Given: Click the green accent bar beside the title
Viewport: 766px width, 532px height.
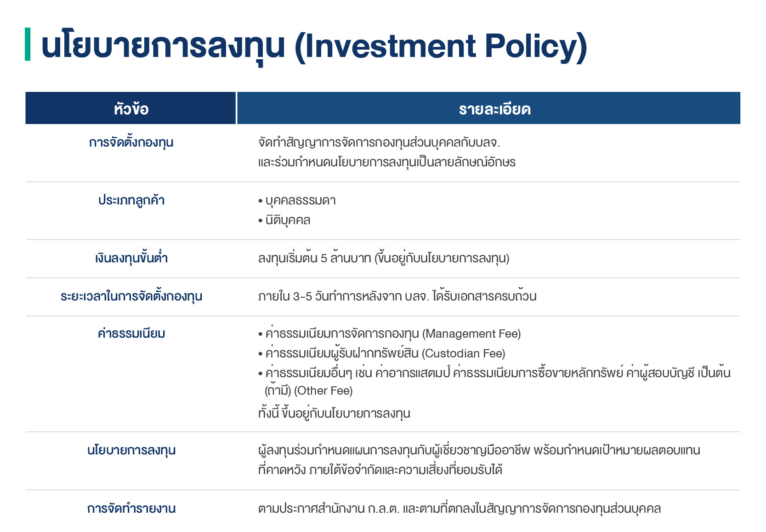Looking at the screenshot, I should pos(28,44).
